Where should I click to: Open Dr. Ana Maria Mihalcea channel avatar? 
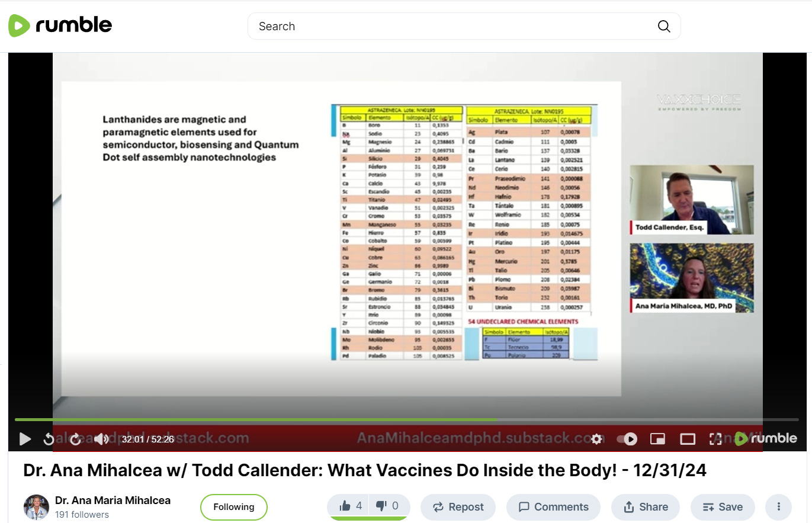[36, 507]
